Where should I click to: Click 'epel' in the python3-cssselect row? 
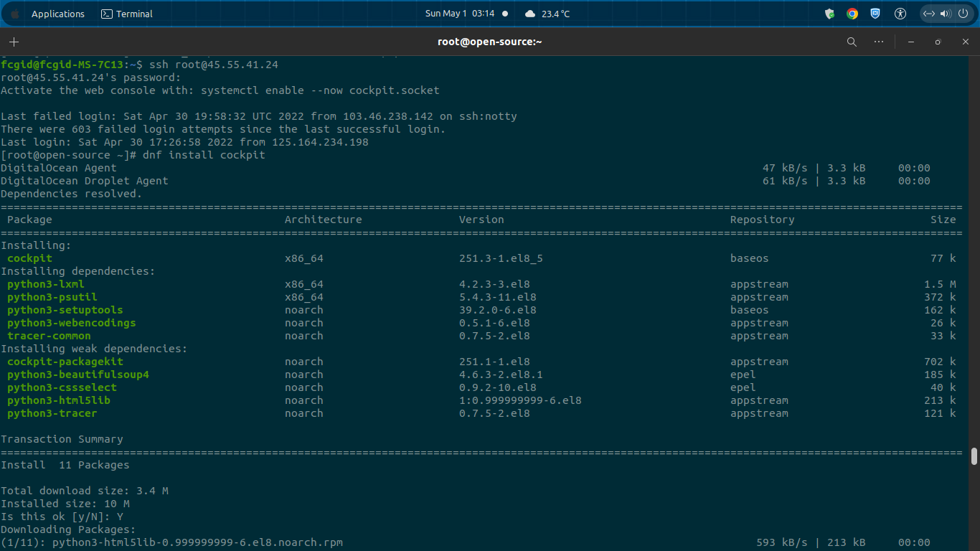pyautogui.click(x=743, y=387)
